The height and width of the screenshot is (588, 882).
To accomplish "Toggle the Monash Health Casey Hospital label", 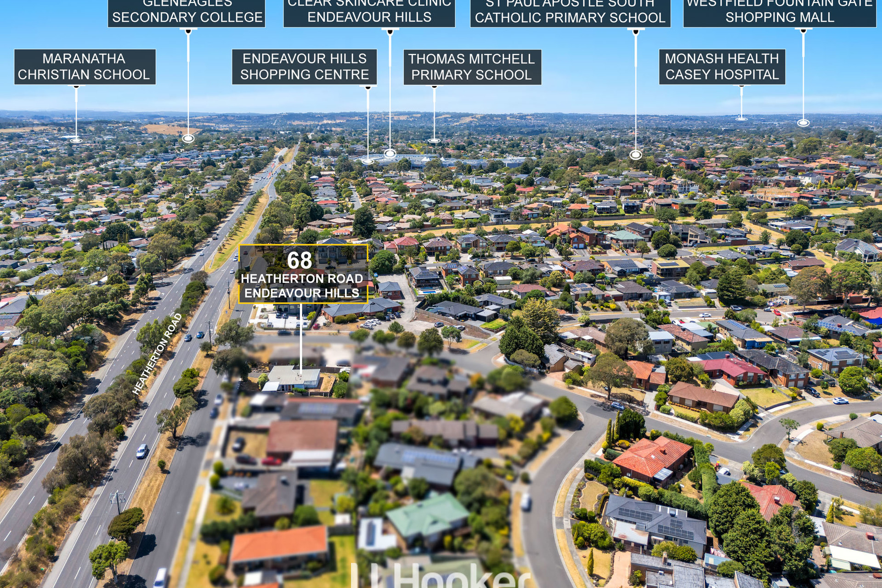I will tap(722, 66).
